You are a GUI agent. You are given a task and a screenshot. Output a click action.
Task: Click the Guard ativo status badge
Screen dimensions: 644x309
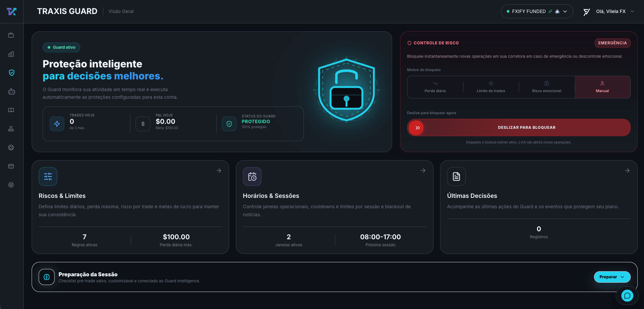(61, 47)
